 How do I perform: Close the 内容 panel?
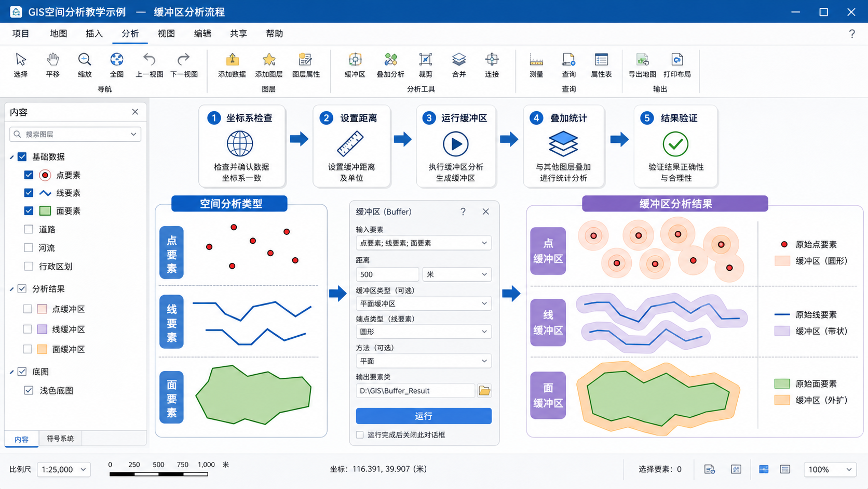click(x=135, y=112)
